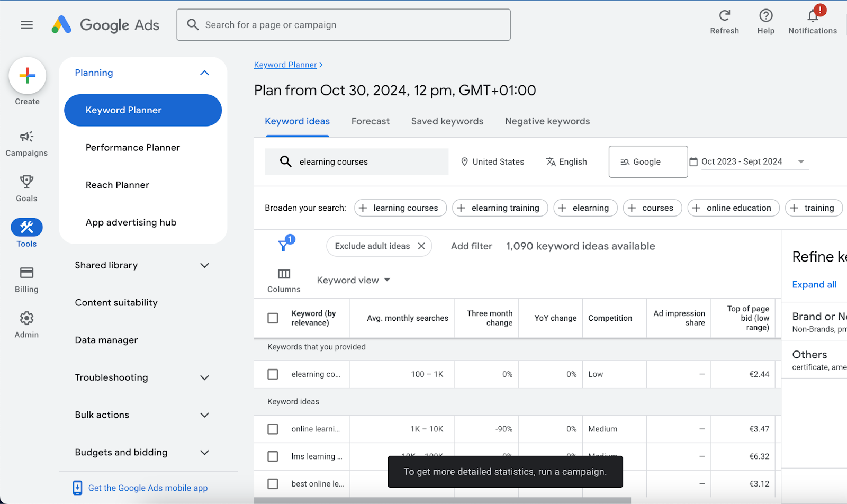Sort by Three month change column
Viewport: 847px width, 504px height.
490,318
